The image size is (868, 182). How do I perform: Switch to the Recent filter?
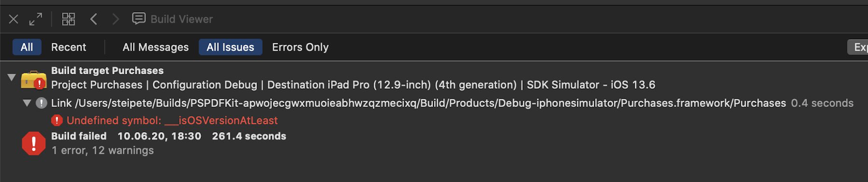point(69,47)
